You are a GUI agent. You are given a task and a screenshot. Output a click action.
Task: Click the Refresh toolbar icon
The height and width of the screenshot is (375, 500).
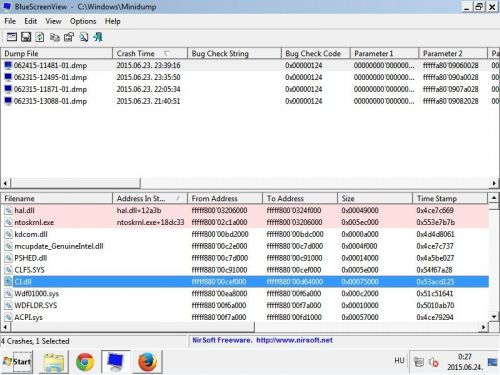click(x=40, y=37)
